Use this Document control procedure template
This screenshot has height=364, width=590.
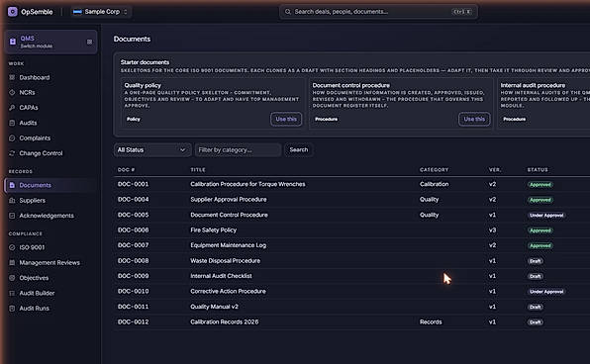point(474,120)
